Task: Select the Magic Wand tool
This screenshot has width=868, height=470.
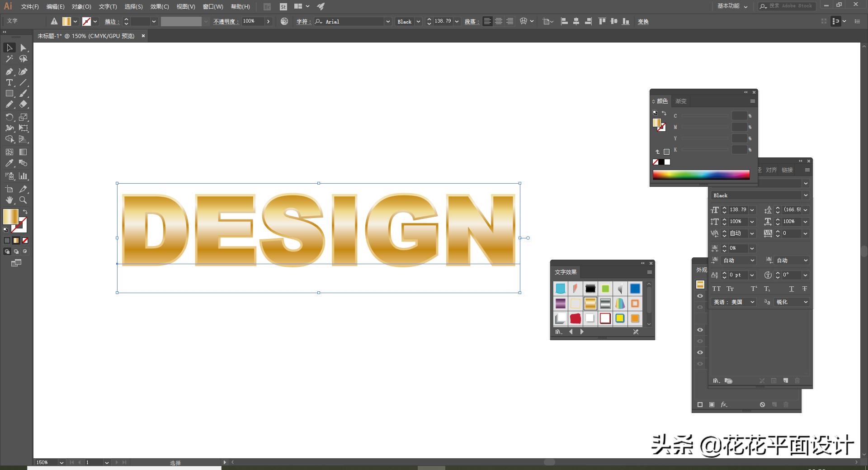Action: tap(9, 59)
